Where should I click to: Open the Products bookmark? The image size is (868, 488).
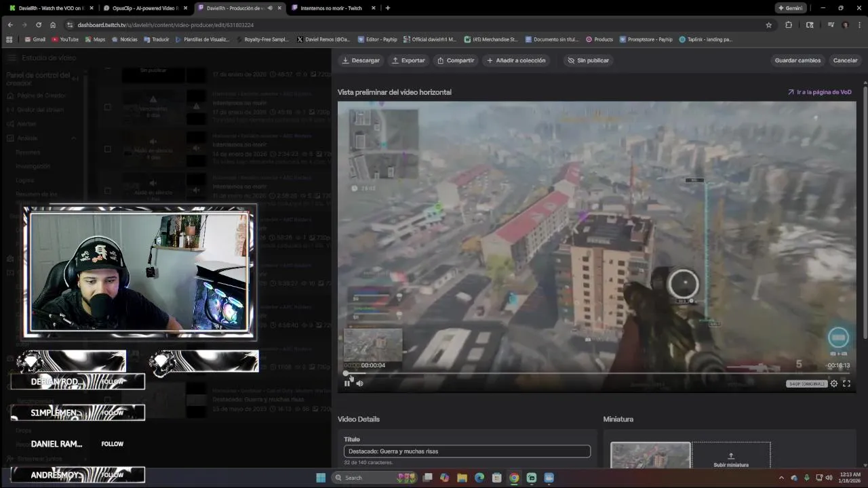tap(599, 39)
